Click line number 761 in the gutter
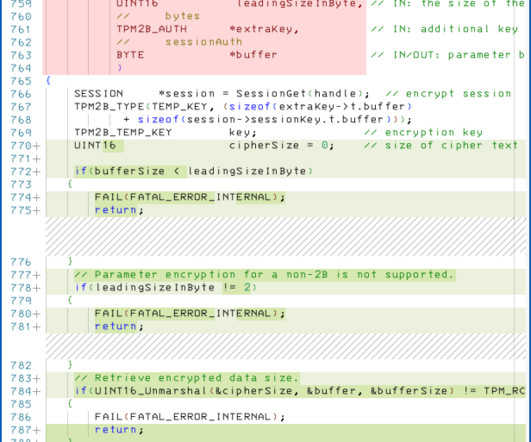 [21, 29]
